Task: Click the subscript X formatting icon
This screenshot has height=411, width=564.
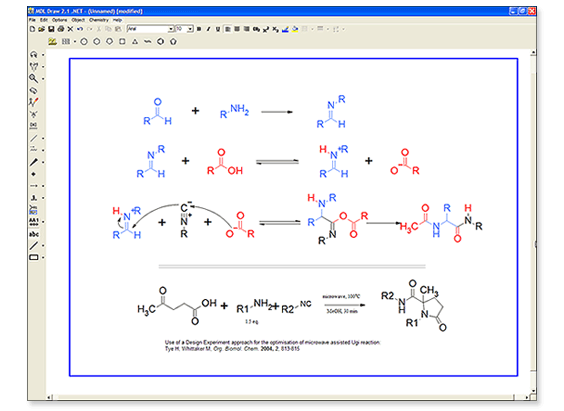Action: point(275,29)
